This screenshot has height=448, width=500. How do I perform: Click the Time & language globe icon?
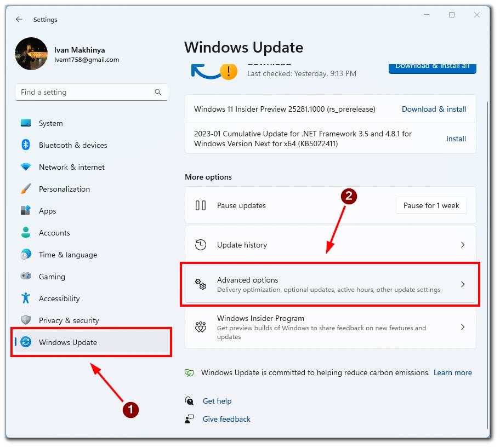[26, 254]
